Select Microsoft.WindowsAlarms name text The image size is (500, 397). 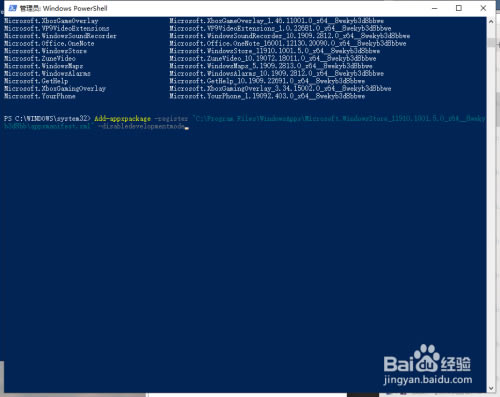[47, 73]
